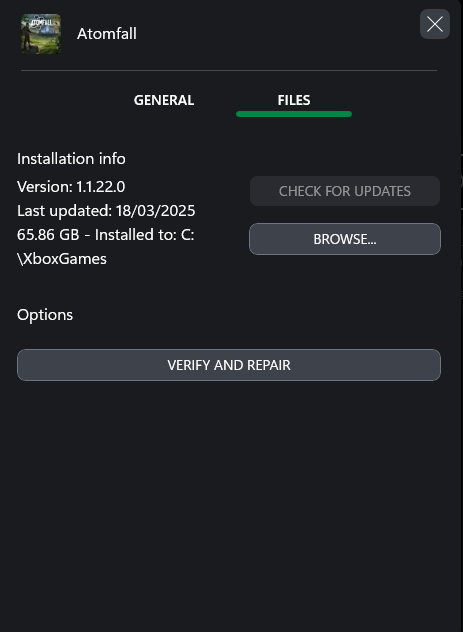463x632 pixels.
Task: Click the empty area below VERIFY AND REPAIR
Action: click(229, 504)
